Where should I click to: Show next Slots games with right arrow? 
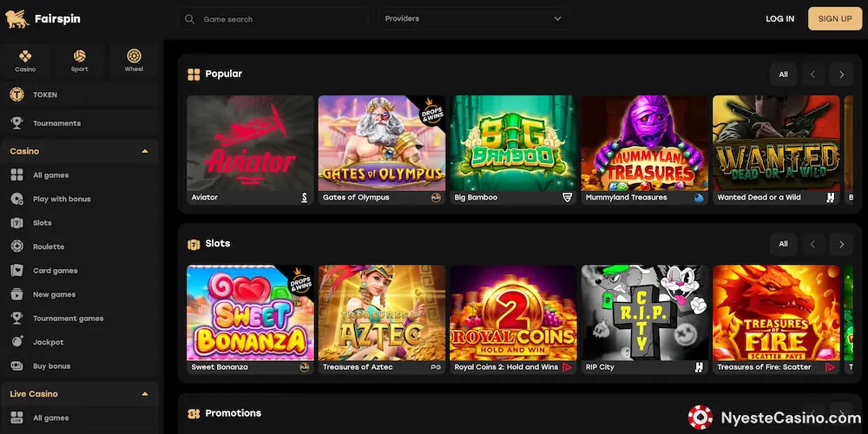tap(841, 244)
